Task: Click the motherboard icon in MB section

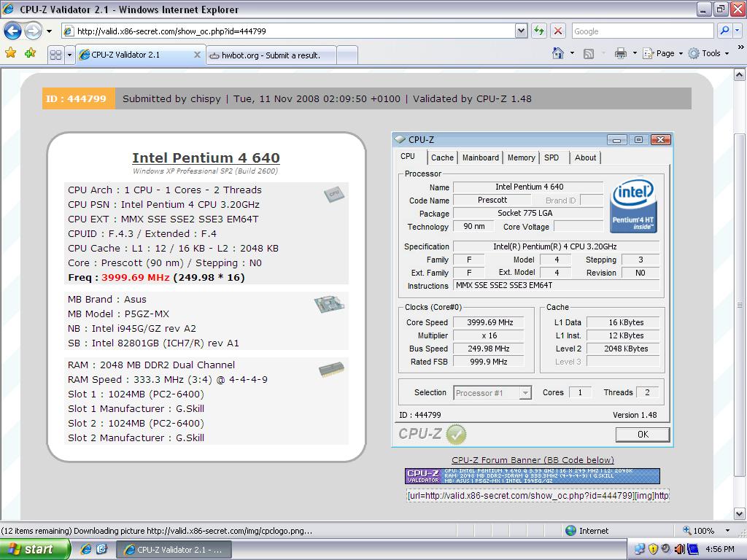Action: point(329,304)
